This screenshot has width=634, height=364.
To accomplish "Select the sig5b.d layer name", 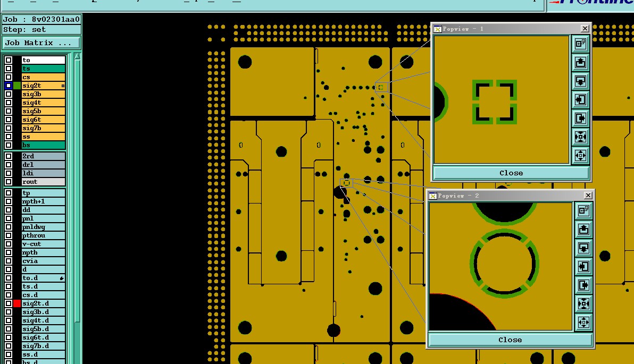I will click(43, 328).
